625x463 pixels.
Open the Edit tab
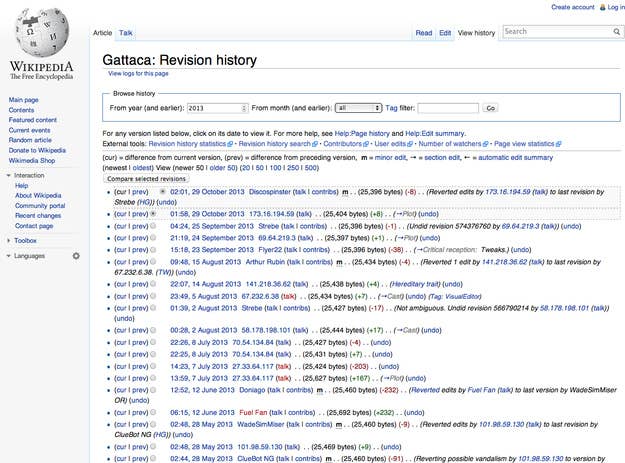tap(445, 33)
